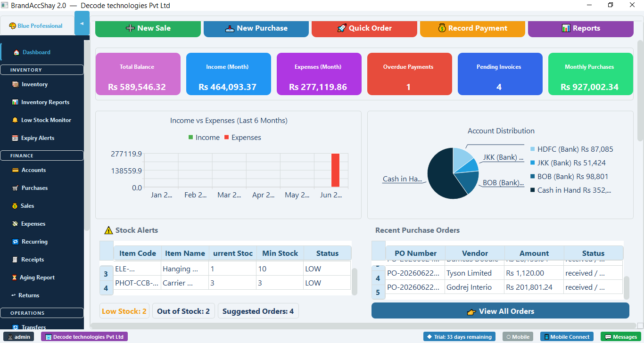Click the Inventory box icon in sidebar

click(16, 84)
